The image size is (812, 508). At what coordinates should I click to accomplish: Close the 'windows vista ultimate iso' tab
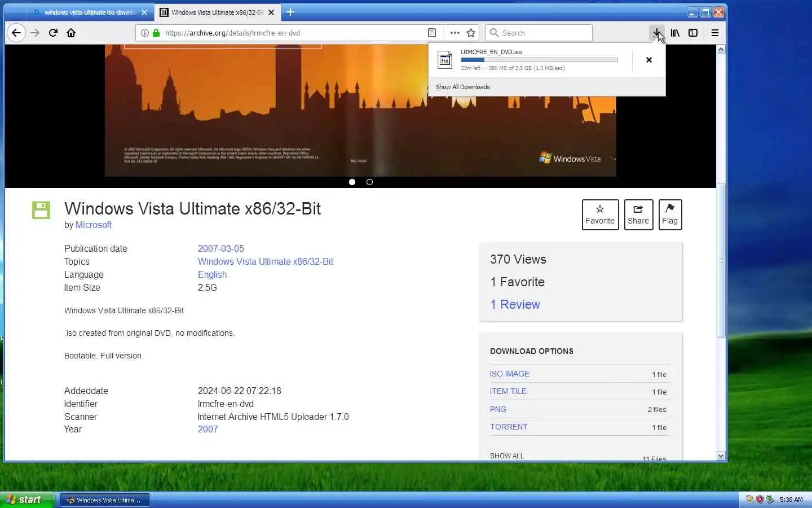pos(144,12)
